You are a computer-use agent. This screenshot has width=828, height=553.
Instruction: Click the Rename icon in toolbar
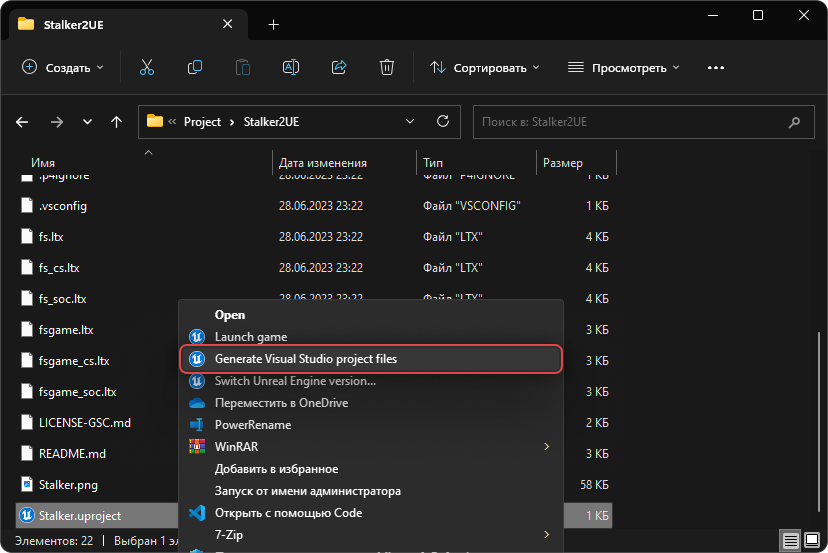[291, 68]
